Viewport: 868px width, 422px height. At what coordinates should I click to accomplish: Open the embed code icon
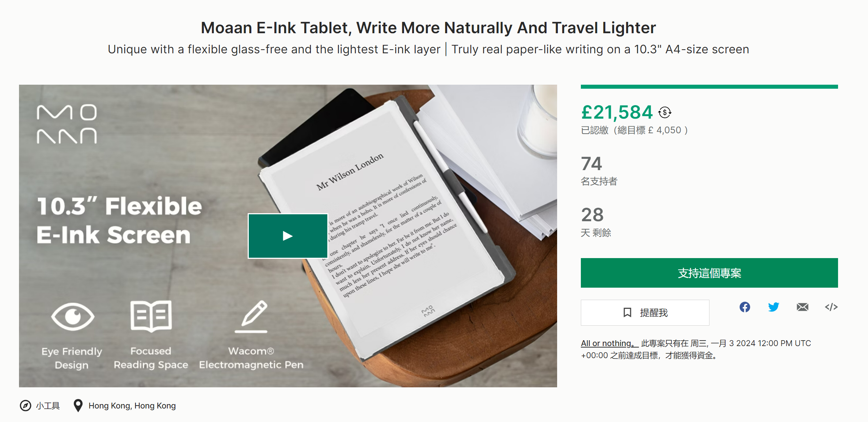831,307
